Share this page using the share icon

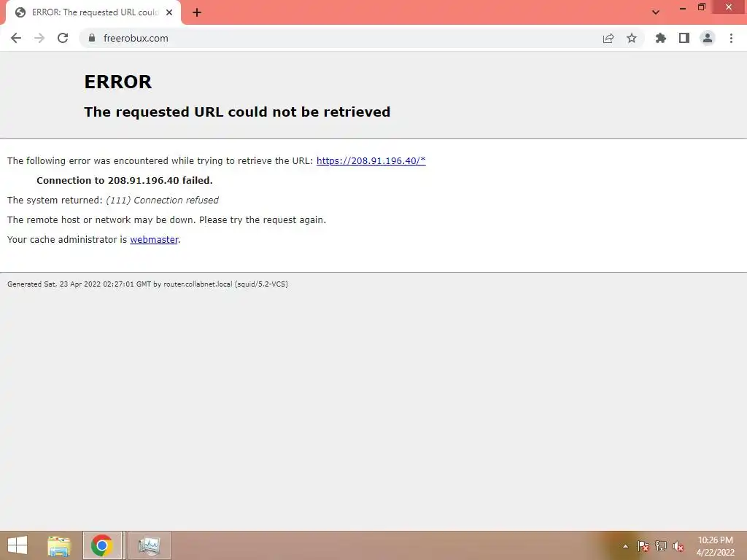(608, 38)
